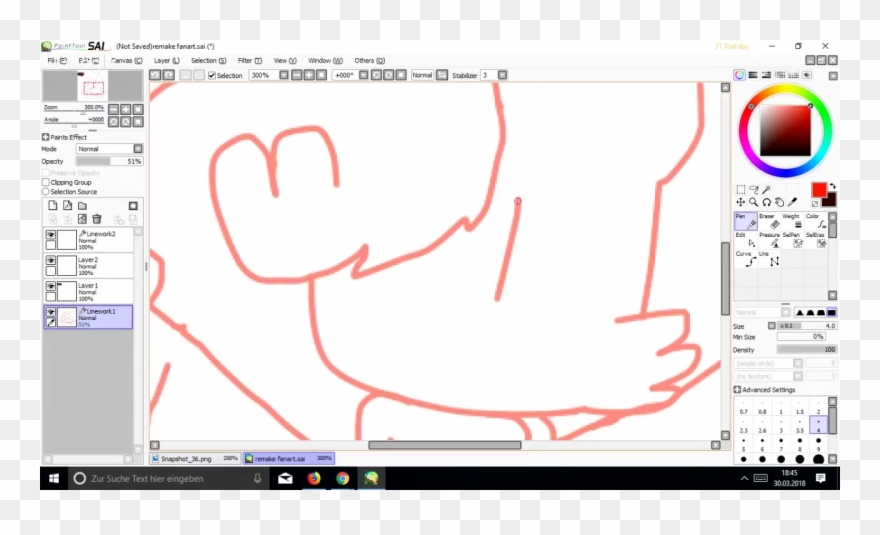Click the clear layer icon beside the trash
This screenshot has width=880, height=535.
(x=82, y=219)
